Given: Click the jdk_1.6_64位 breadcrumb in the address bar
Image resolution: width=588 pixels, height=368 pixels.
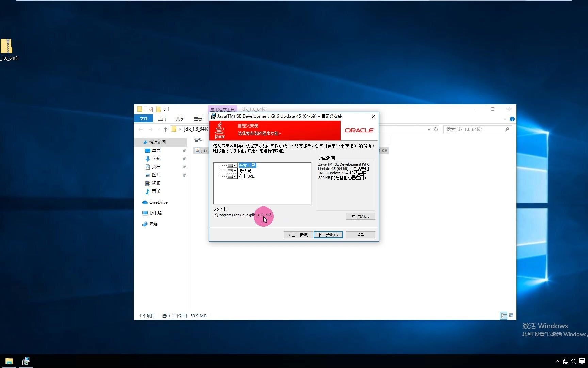Looking at the screenshot, I should (x=196, y=129).
